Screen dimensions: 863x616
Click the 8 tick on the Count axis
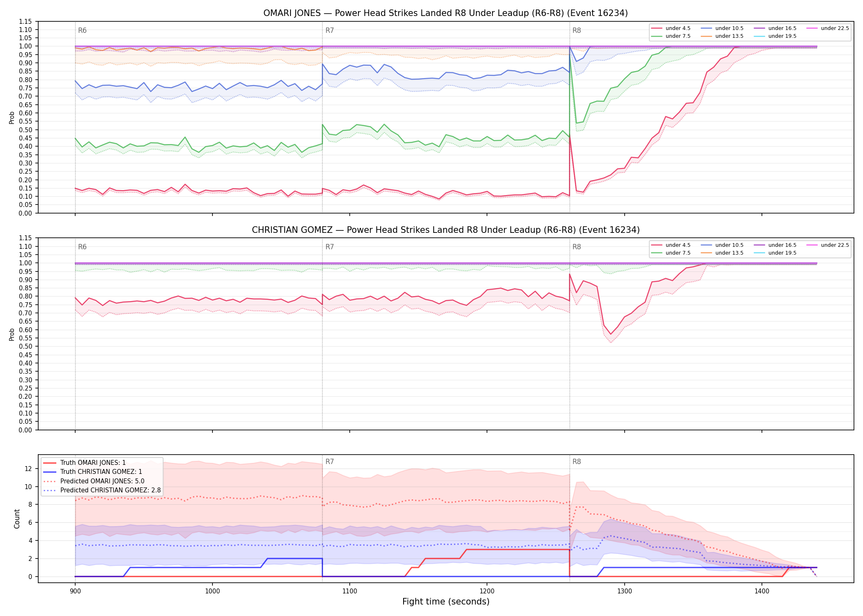[30, 505]
